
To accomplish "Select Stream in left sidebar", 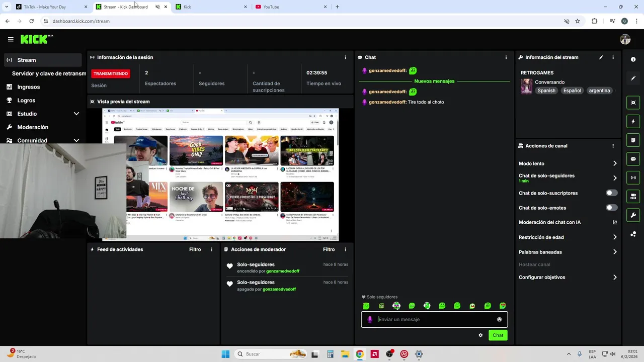I will [x=43, y=60].
